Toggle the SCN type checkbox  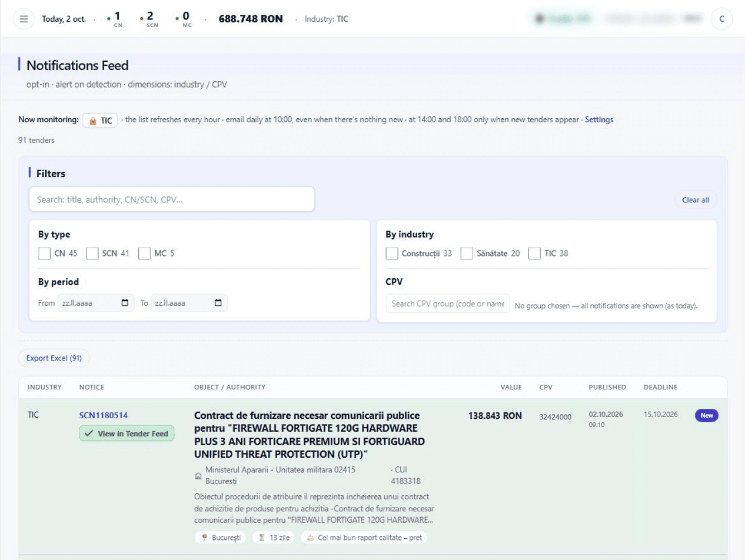(x=92, y=254)
